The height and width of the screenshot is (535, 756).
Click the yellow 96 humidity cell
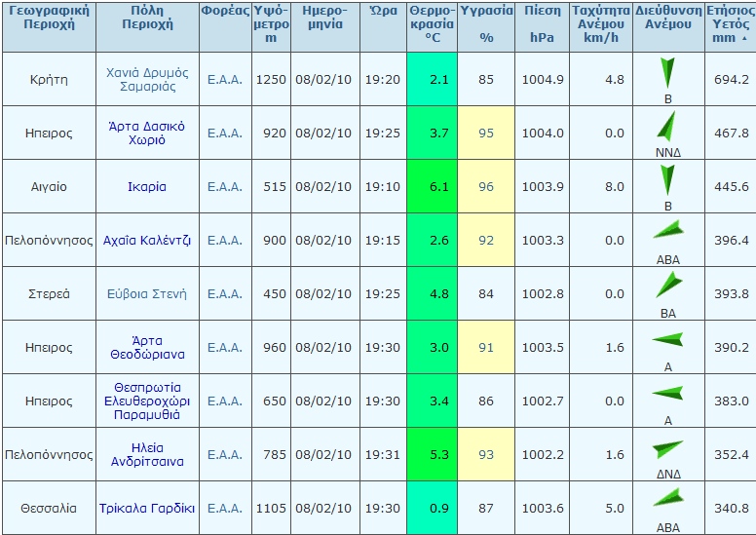[486, 186]
